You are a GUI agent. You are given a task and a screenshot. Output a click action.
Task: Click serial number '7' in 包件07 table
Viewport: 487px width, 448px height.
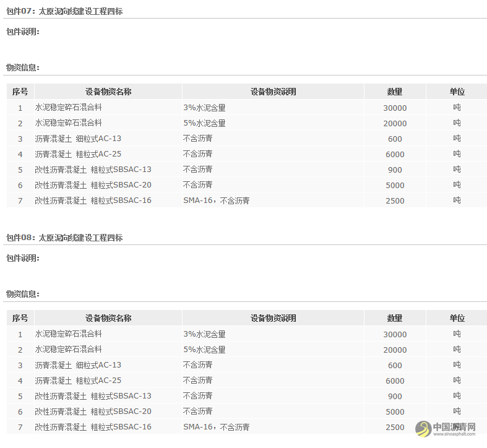click(20, 201)
